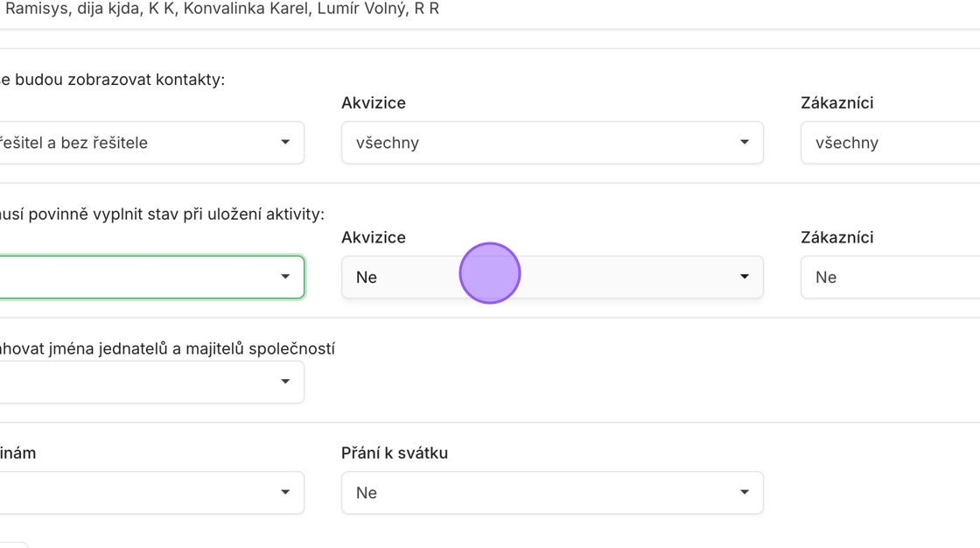Click the arrow icon on Akvizice 'Ne' dropdown

pyautogui.click(x=745, y=277)
